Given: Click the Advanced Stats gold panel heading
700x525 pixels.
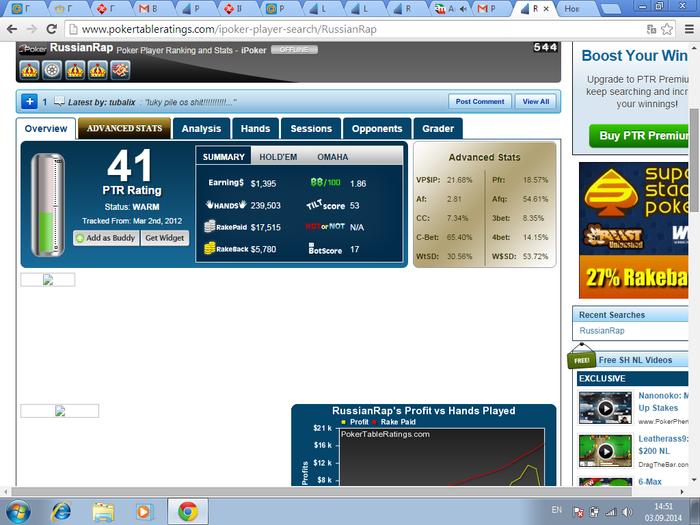Looking at the screenshot, I should click(484, 157).
